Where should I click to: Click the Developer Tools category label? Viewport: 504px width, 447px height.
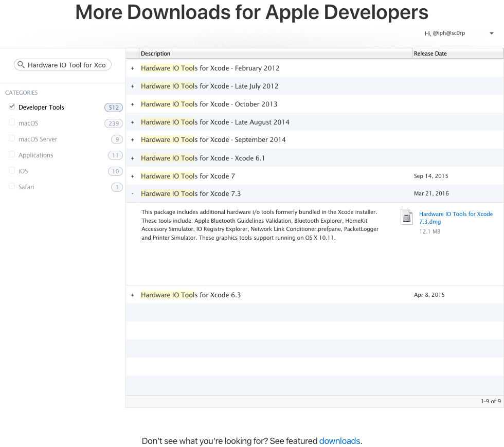[41, 107]
